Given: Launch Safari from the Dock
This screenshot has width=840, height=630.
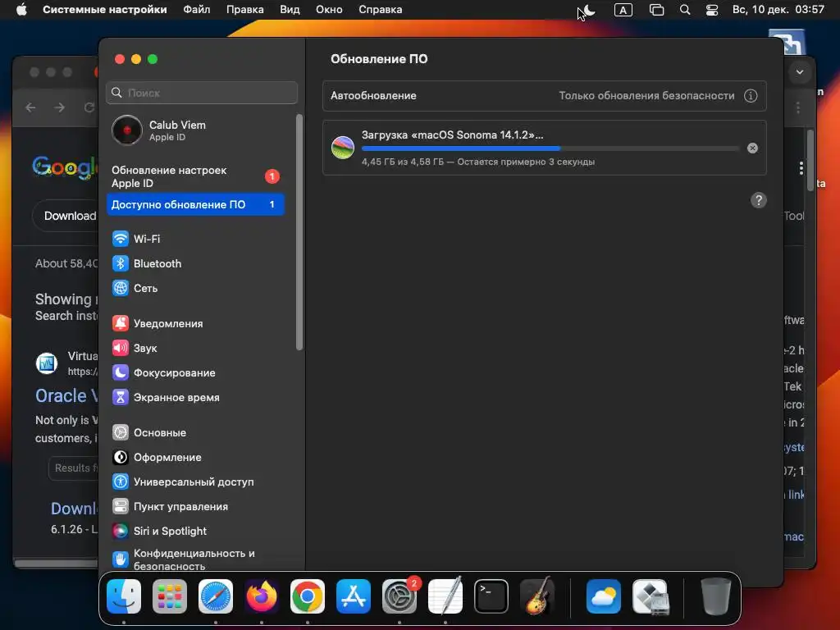Looking at the screenshot, I should [x=216, y=596].
